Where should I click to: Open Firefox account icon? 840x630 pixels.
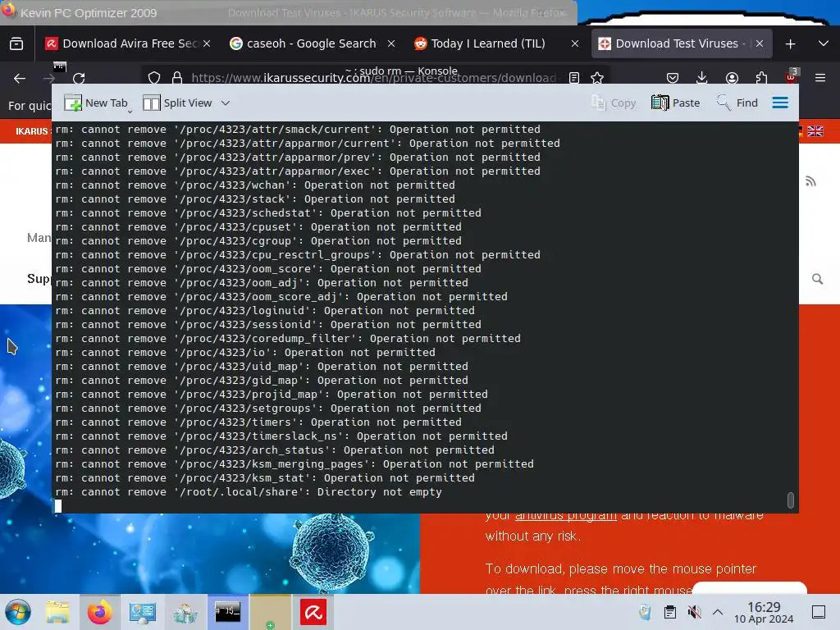(732, 78)
